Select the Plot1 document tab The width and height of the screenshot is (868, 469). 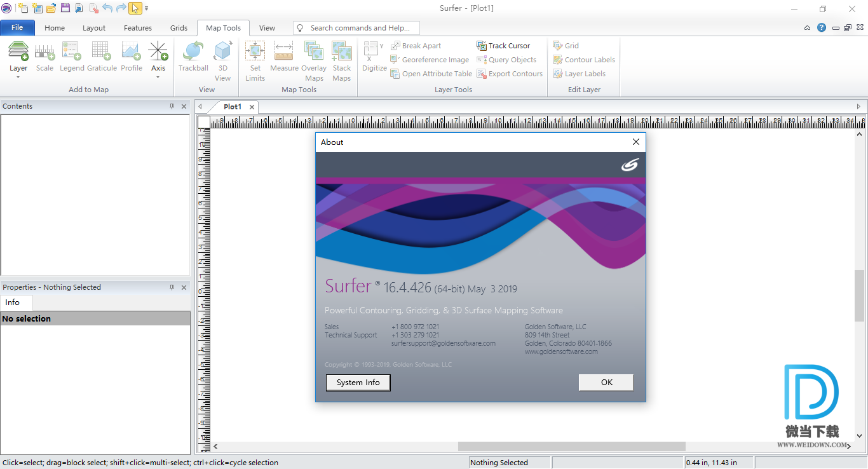[x=233, y=107]
